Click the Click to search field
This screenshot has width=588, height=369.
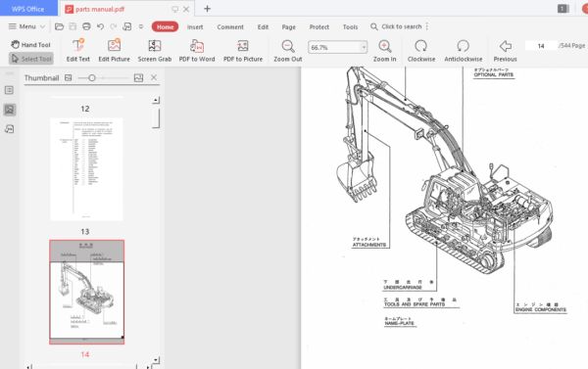[396, 26]
